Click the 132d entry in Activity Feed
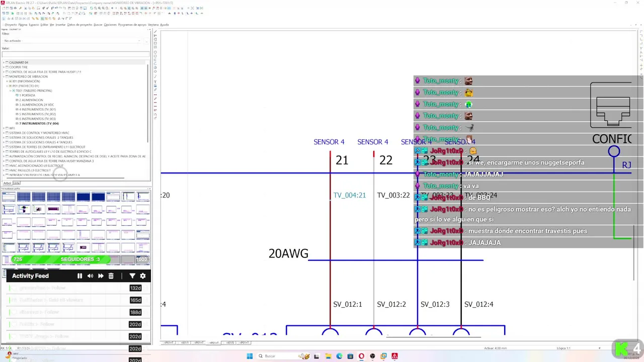644x362 pixels. coord(135,288)
